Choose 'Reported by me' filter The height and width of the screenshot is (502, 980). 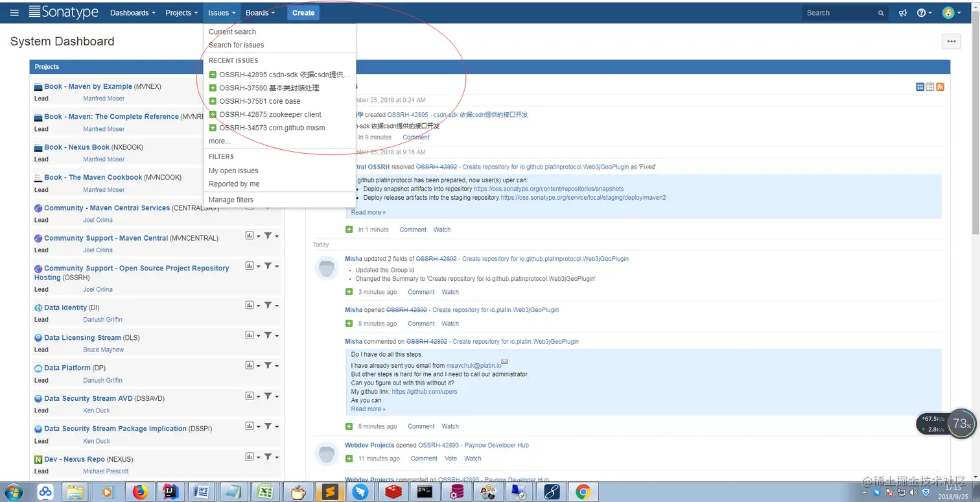pos(279,184)
